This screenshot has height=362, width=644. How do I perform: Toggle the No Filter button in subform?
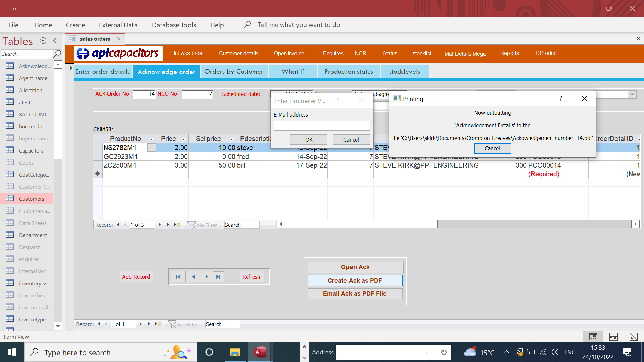tap(202, 225)
